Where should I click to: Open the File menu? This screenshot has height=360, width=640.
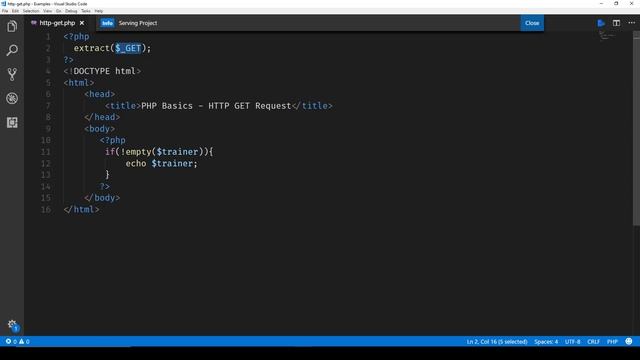5,11
